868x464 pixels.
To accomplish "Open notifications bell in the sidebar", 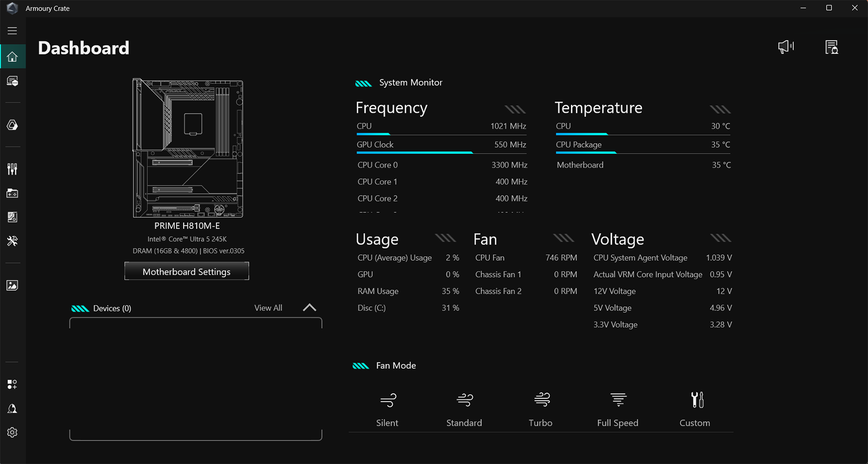I will (12, 408).
